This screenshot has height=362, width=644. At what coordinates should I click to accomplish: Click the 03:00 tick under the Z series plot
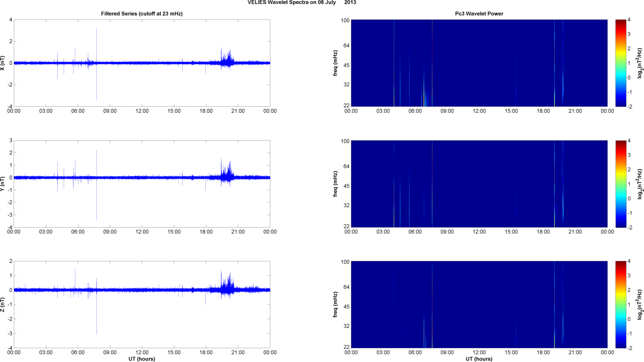tap(46, 353)
